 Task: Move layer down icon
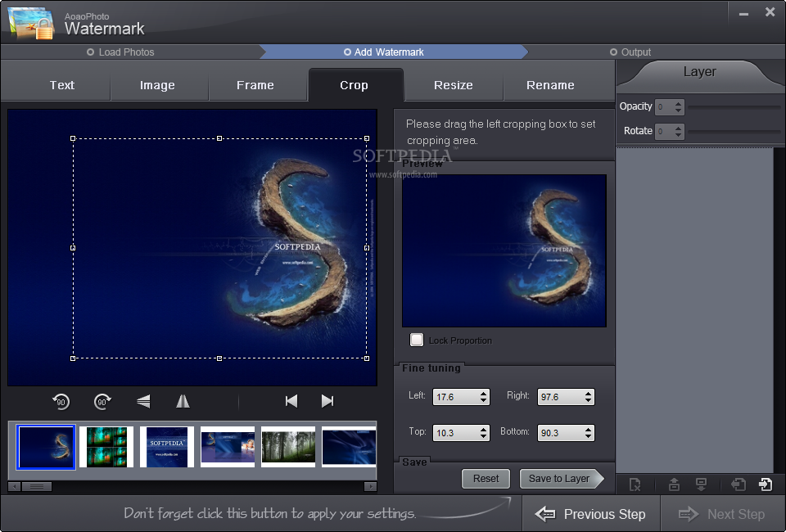702,485
